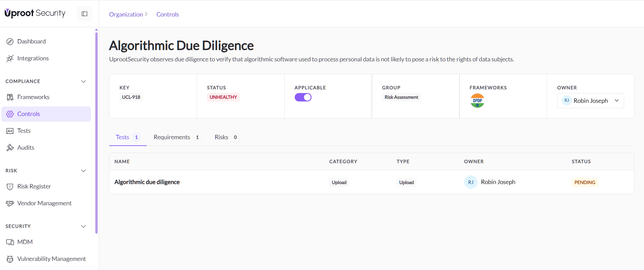Open the Tests sidebar item

point(46,131)
